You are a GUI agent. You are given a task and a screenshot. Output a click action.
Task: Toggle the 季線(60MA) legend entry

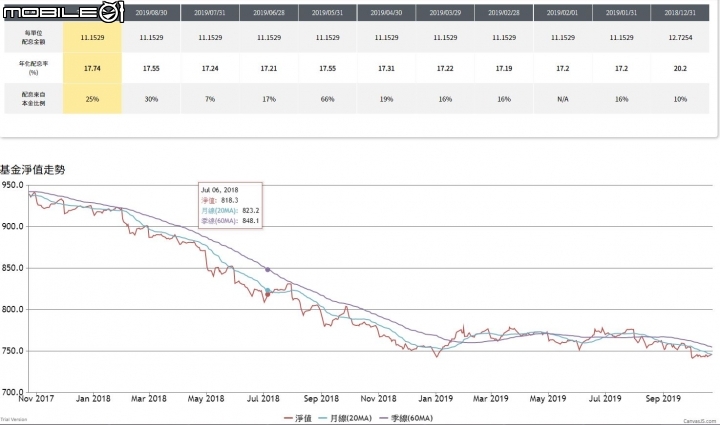[x=406, y=418]
